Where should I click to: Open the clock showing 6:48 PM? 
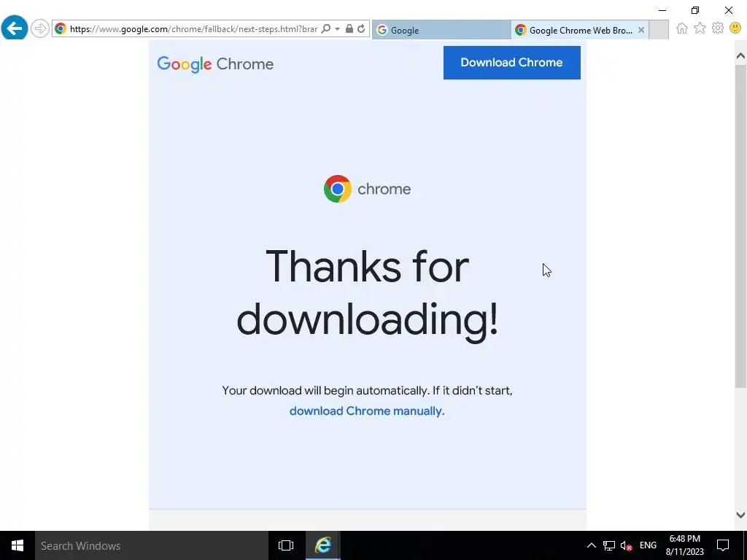click(684, 545)
